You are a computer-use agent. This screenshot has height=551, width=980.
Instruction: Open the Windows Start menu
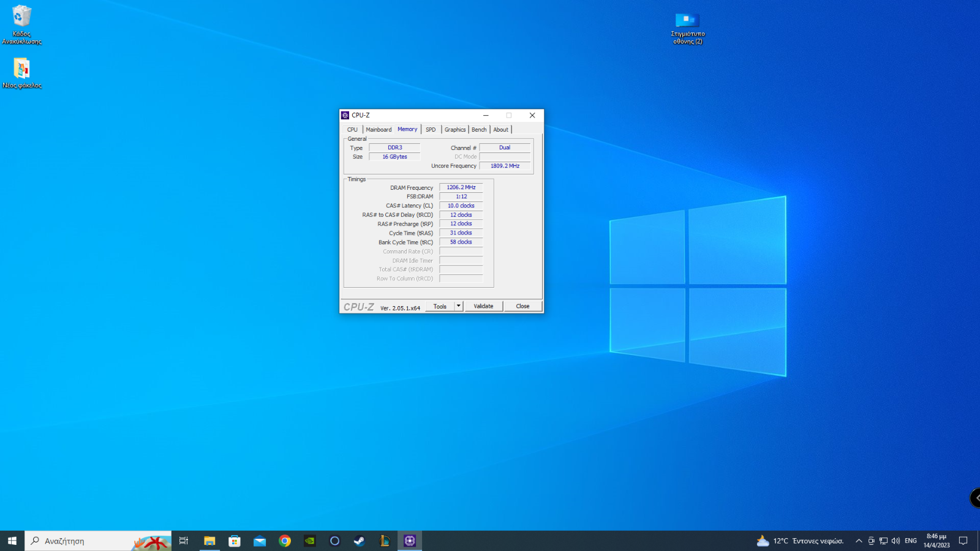tap(12, 541)
